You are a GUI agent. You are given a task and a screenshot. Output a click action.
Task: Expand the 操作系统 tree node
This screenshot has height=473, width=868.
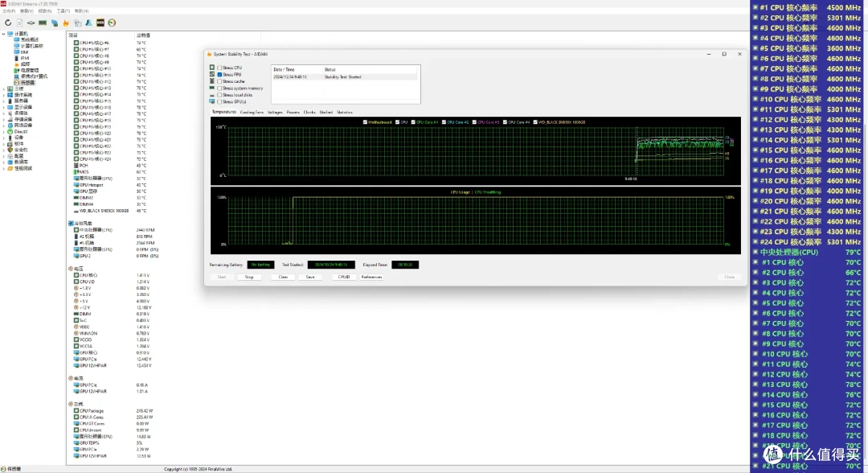pyautogui.click(x=3, y=95)
